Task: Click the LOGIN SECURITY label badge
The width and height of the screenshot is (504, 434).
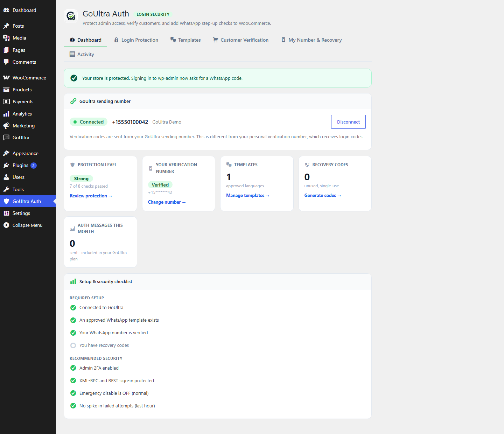Action: click(x=153, y=14)
